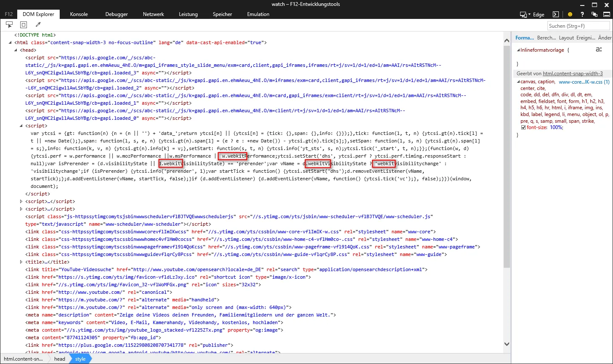The height and width of the screenshot is (364, 613).
Task: Select the color picker eyedropper tool
Action: [x=38, y=25]
